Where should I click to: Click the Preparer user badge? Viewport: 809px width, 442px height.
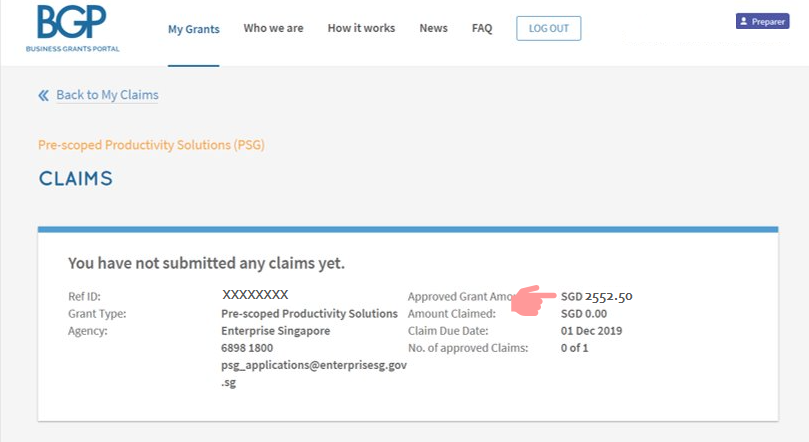[762, 21]
